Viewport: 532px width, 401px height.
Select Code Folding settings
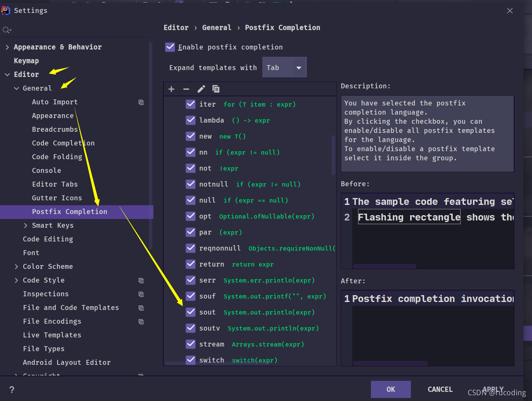(x=57, y=157)
